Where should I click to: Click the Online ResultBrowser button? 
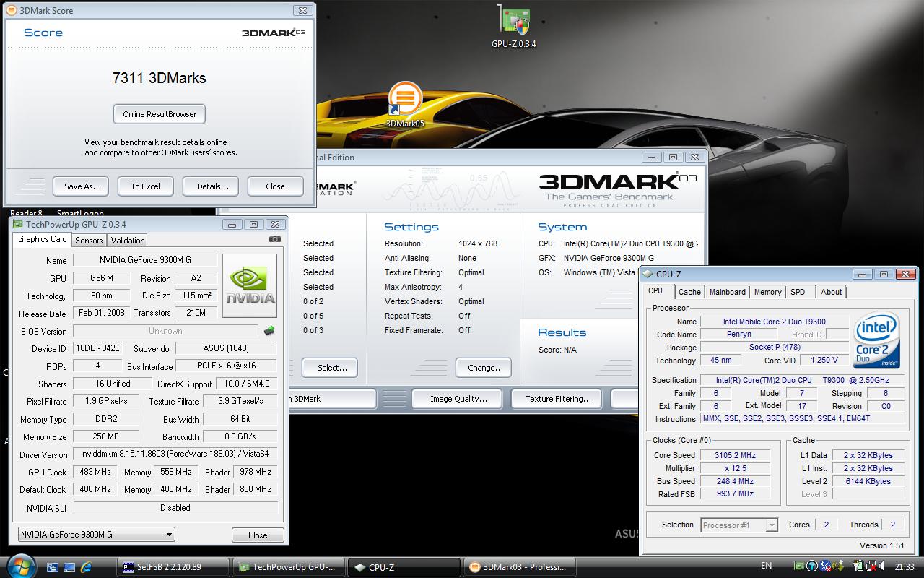tap(160, 114)
